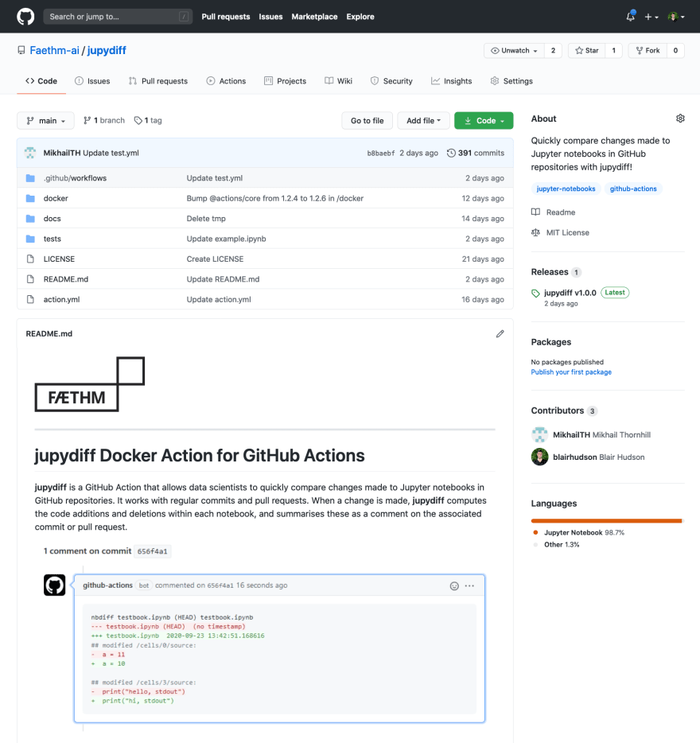Open the About settings gear

point(680,119)
